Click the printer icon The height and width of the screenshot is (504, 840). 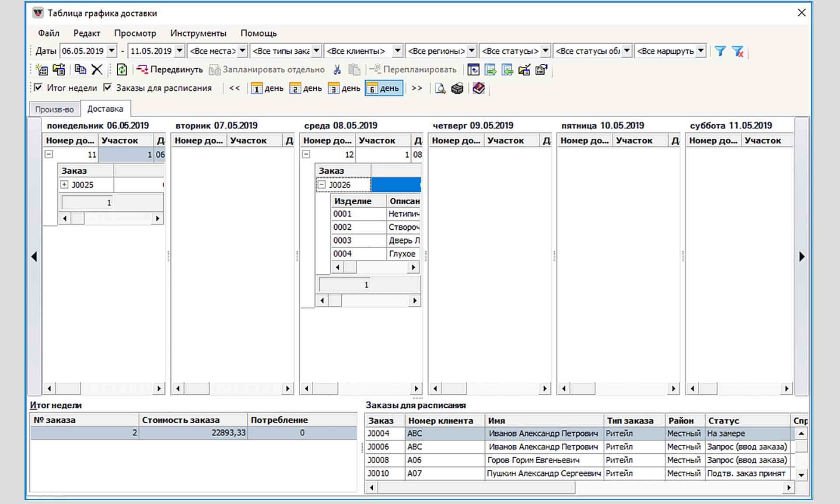(457, 88)
